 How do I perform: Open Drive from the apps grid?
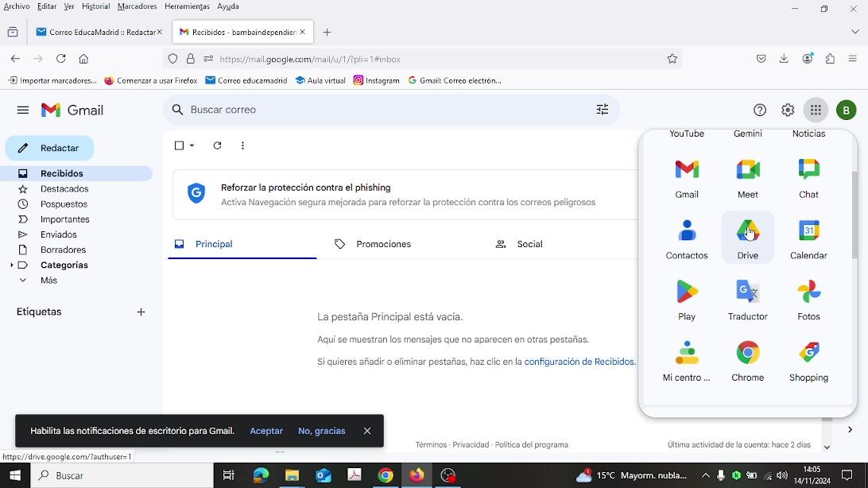(x=747, y=239)
